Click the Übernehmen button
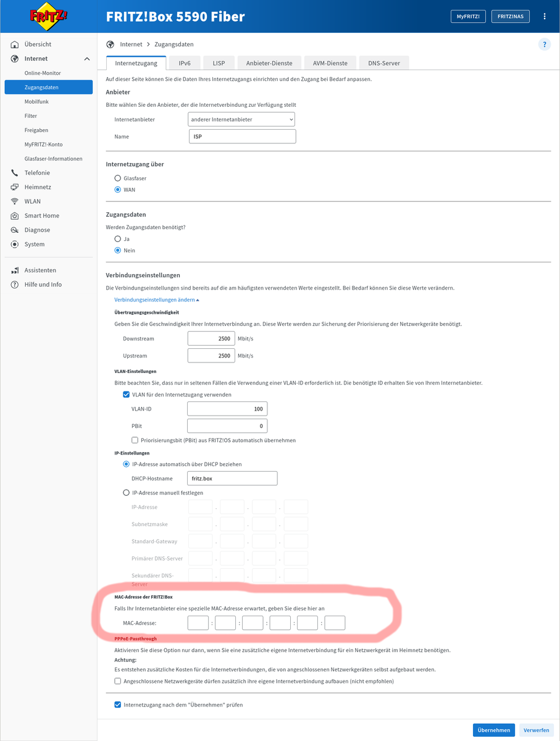 click(494, 730)
